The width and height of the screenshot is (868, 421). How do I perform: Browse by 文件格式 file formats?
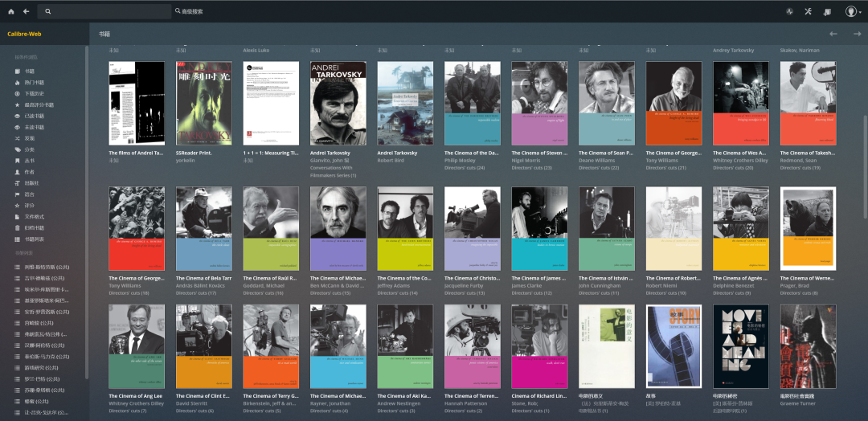click(30, 216)
